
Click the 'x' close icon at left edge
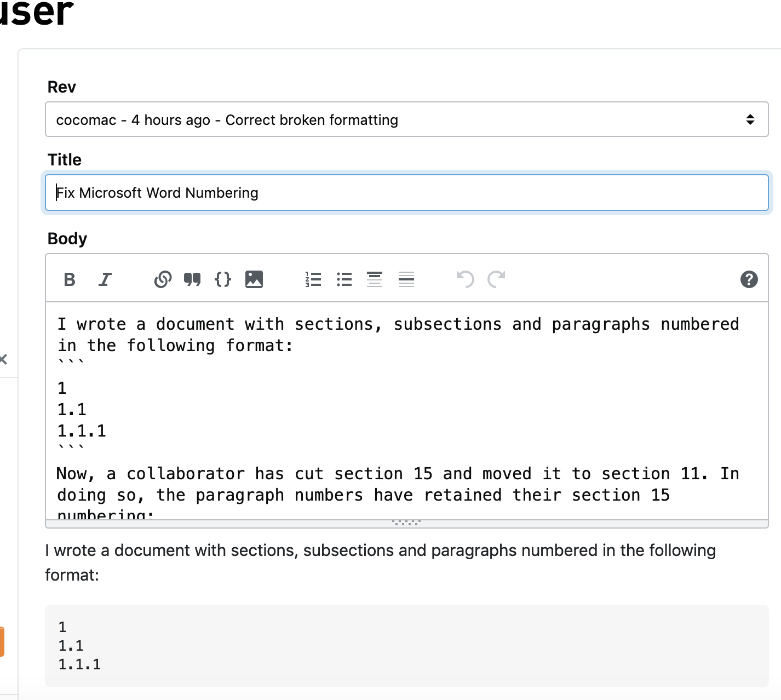(3, 359)
